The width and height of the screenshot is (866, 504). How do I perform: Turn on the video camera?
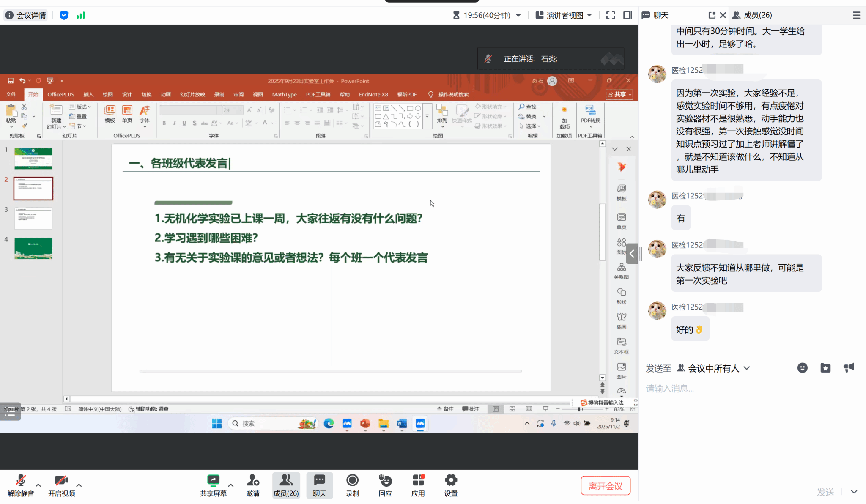(x=61, y=481)
